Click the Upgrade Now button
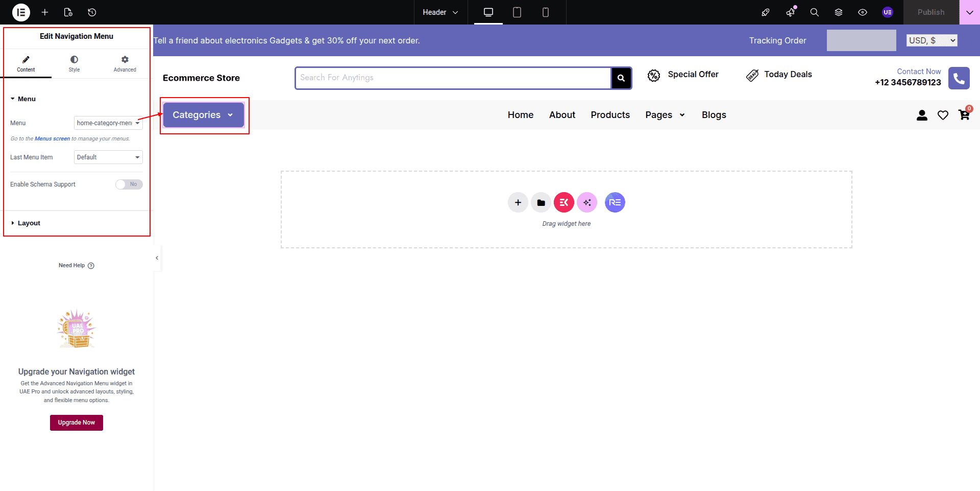Image resolution: width=980 pixels, height=491 pixels. click(x=77, y=423)
